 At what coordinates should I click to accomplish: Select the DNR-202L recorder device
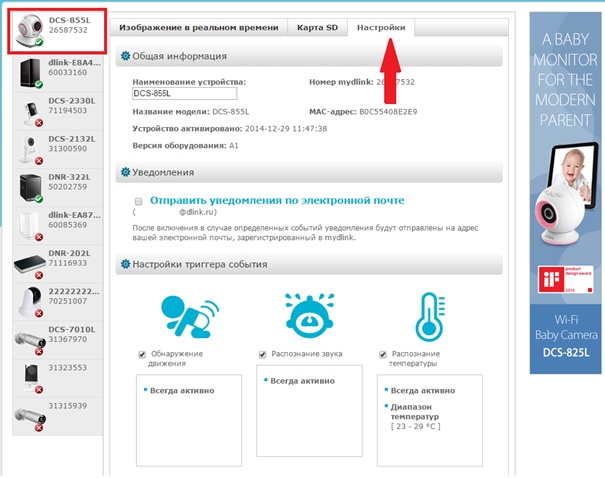[56, 263]
